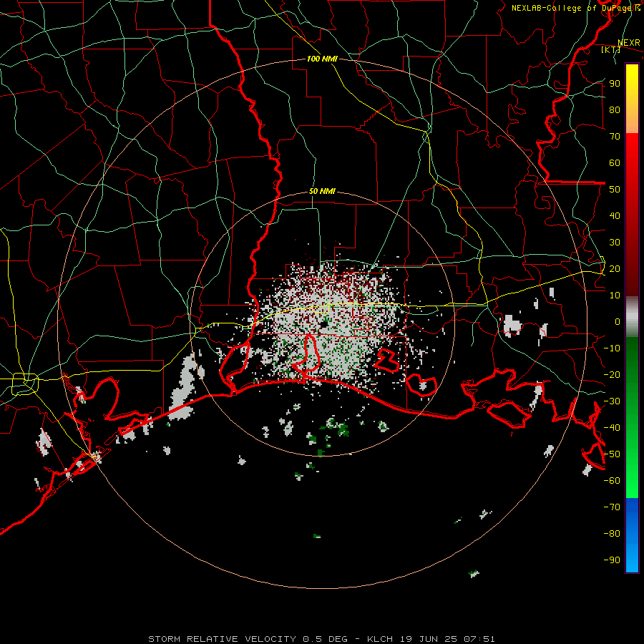Click the 90 value on velocity scale
This screenshot has width=644, height=644.
(615, 84)
